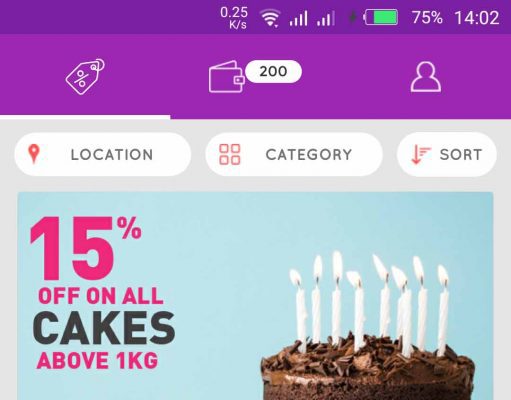Tap the red location pin icon
The height and width of the screenshot is (400, 511).
pos(34,154)
